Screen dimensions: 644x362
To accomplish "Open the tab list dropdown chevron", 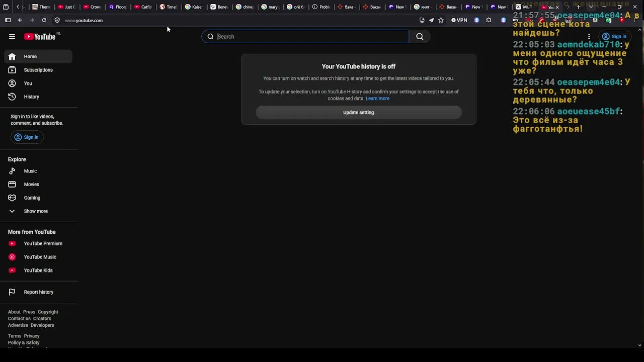I will [591, 7].
